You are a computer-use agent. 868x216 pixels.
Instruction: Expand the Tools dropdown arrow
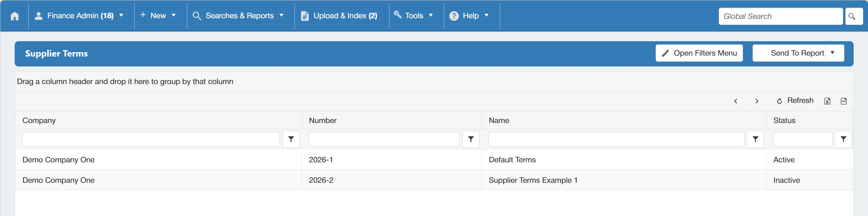430,16
